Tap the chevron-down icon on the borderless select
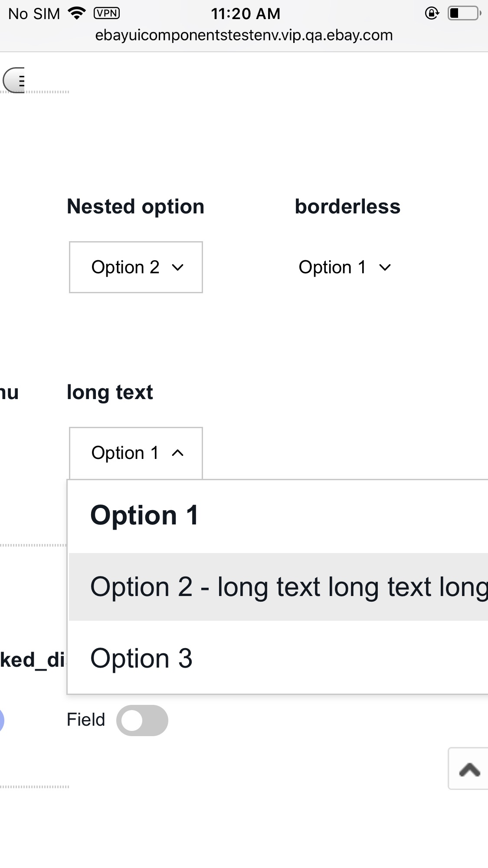The height and width of the screenshot is (868, 488). pos(384,267)
